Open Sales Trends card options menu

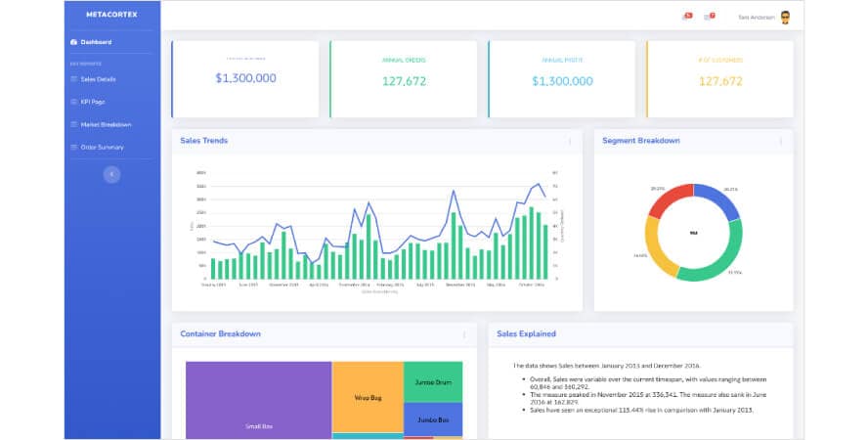570,141
